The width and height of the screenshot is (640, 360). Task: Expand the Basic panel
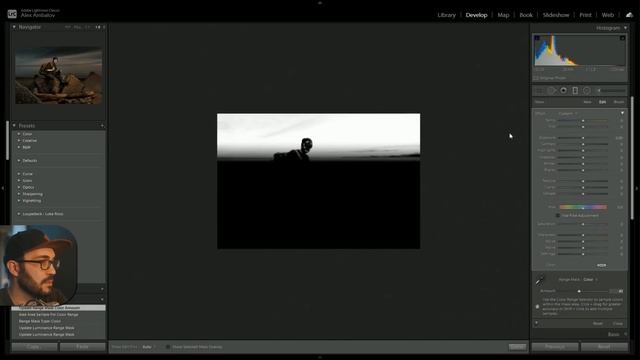[x=626, y=334]
